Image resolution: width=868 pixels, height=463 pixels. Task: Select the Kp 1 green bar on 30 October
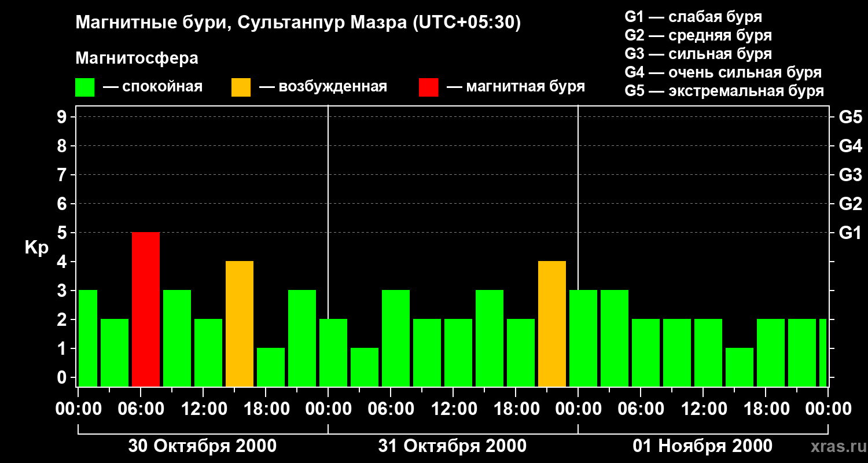click(x=271, y=368)
